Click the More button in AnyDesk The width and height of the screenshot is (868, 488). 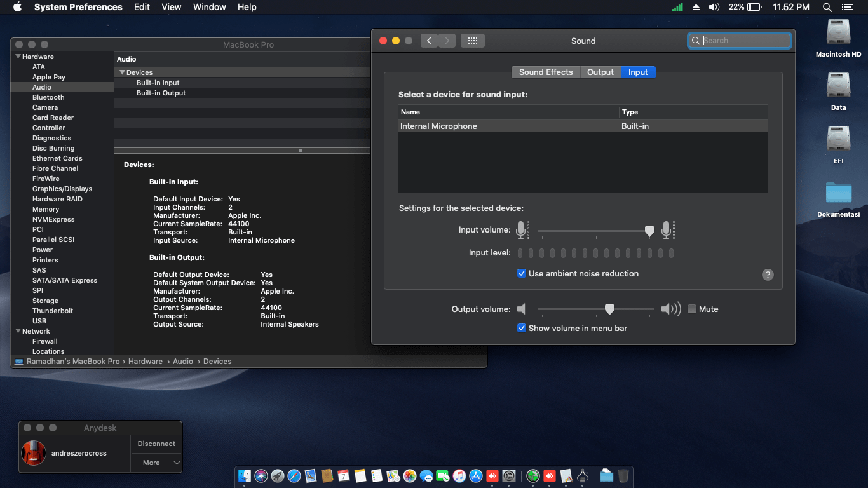(x=153, y=462)
